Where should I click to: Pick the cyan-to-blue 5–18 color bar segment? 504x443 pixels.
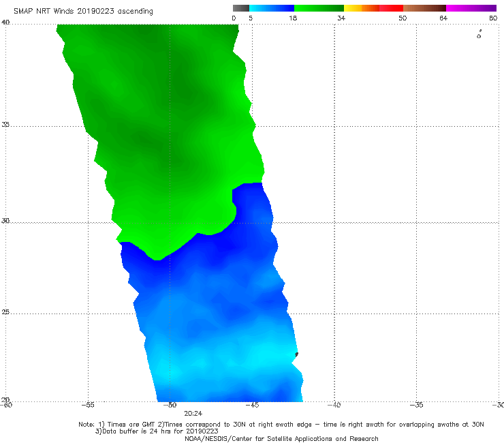(272, 8)
